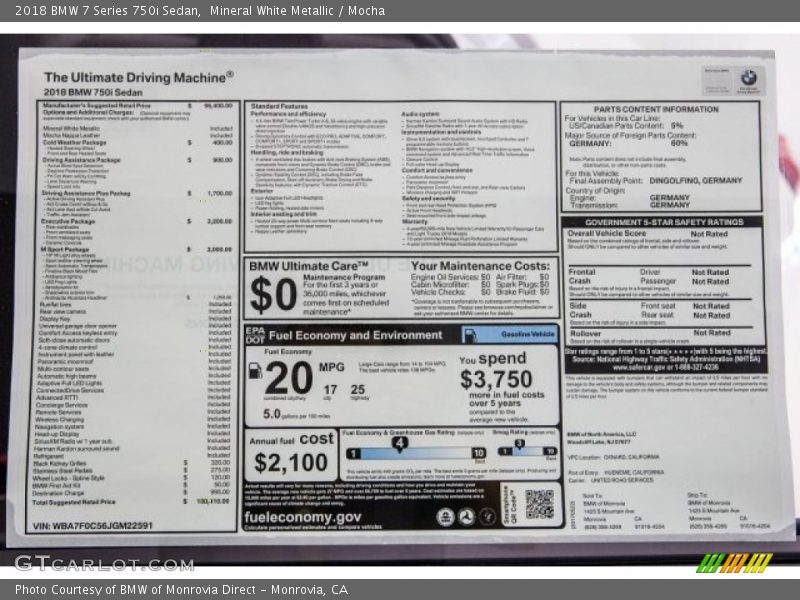This screenshot has width=800, height=600.
Task: Click the $2,100 annual fuel cost
Action: click(x=290, y=463)
